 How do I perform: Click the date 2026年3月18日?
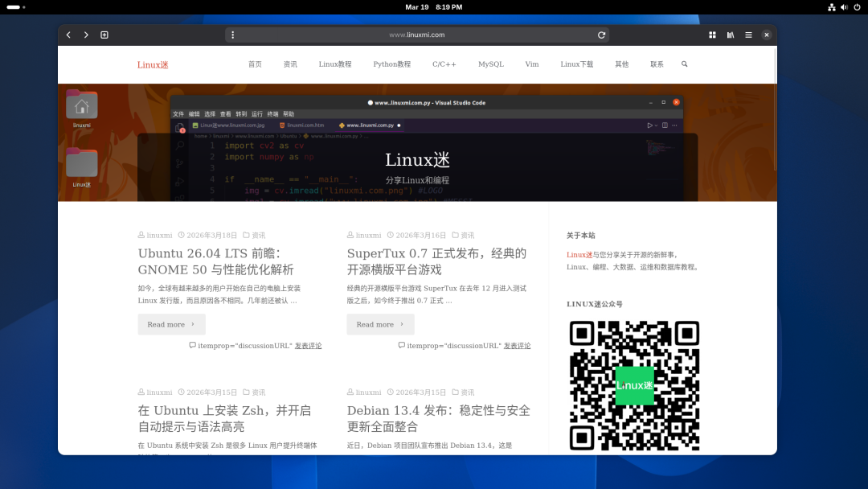pos(211,236)
